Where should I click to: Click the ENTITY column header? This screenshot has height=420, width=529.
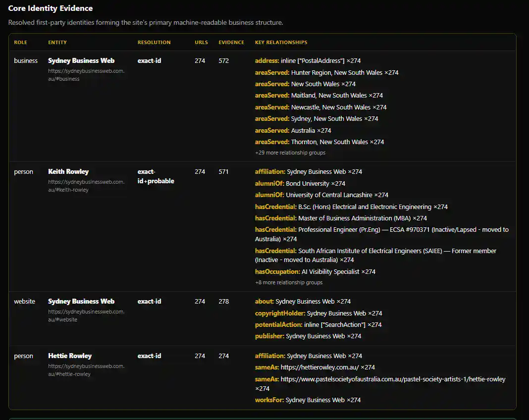57,43
